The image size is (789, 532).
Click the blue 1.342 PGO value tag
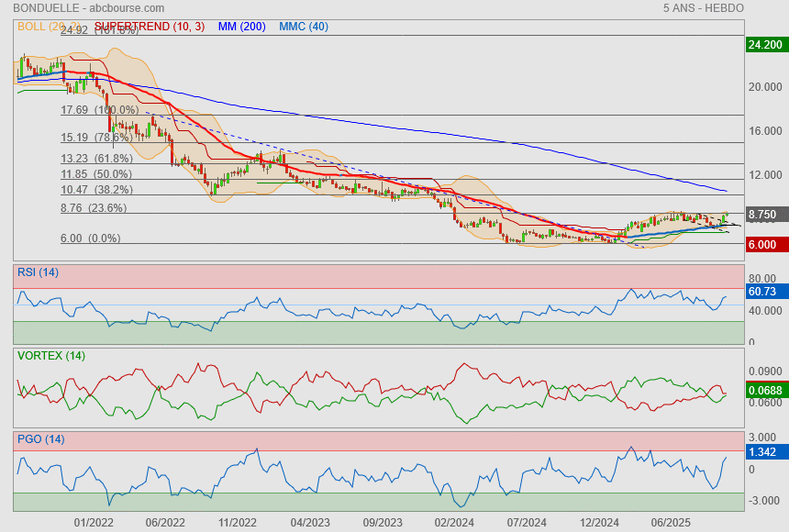765,452
